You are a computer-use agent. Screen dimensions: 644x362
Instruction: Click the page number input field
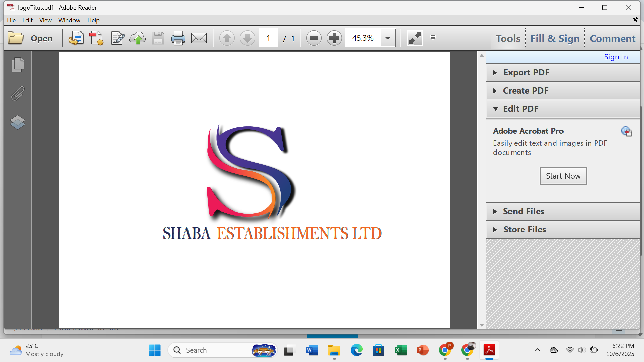pos(268,38)
